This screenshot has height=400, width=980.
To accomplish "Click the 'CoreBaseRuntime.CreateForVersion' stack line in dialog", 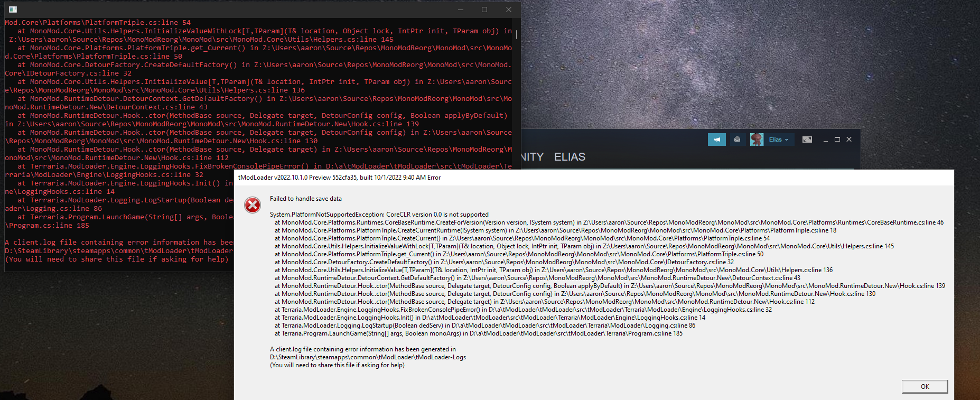I will pos(609,222).
